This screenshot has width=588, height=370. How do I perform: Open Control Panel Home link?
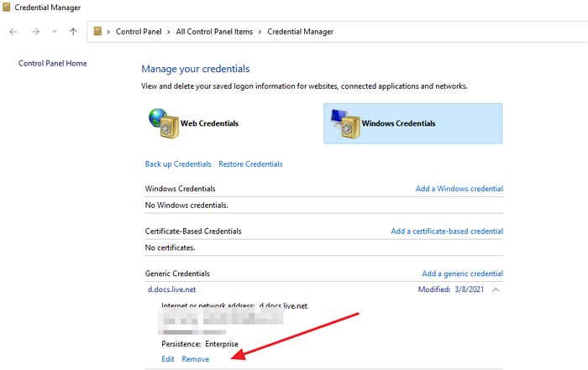[x=52, y=63]
